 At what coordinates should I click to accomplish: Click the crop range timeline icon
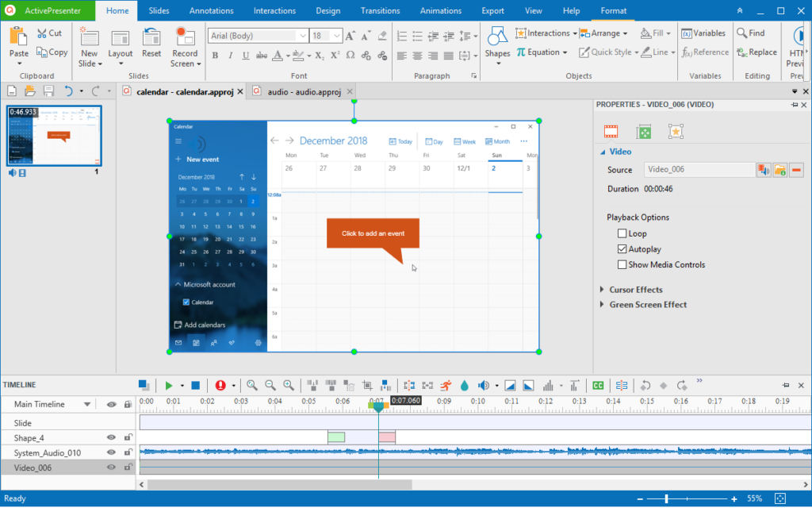367,385
